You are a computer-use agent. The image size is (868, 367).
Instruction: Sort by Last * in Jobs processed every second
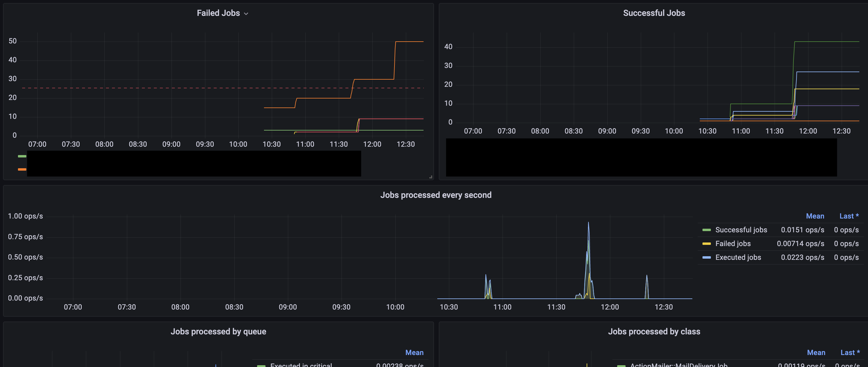tap(849, 216)
